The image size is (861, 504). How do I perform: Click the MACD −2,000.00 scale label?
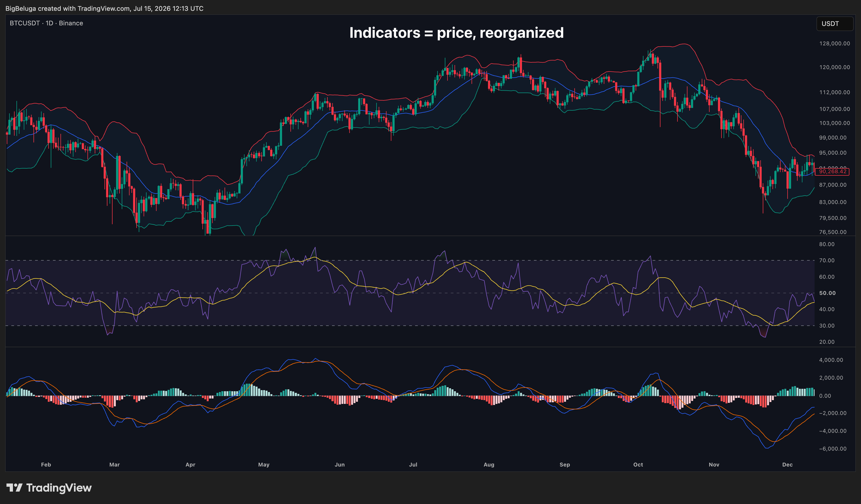[833, 414]
